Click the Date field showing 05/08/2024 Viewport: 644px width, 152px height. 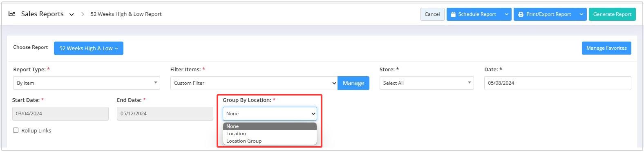point(557,83)
